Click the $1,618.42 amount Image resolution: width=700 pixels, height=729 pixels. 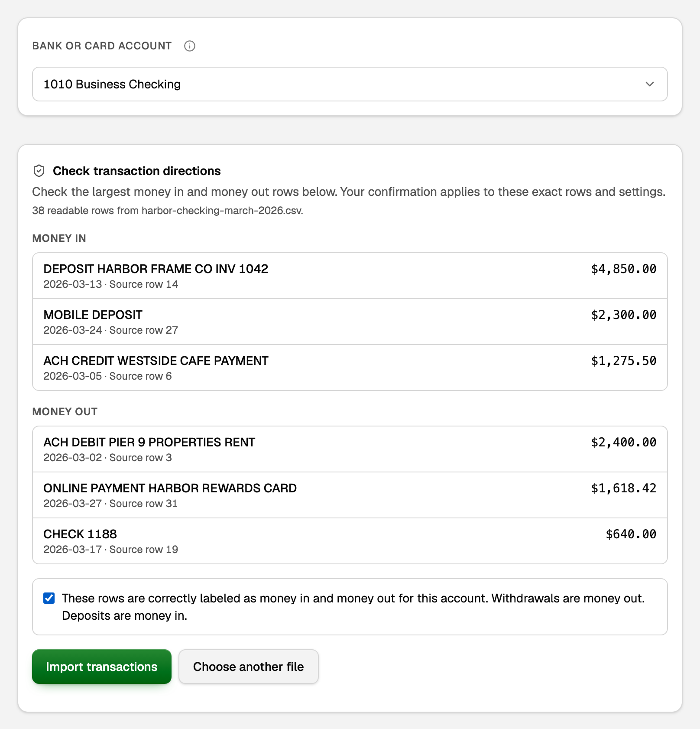(624, 488)
